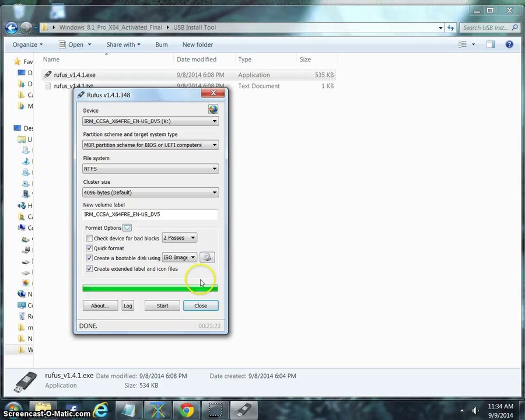Viewport: 525px width, 420px height.
Task: Click the Rufus language globe icon
Action: [x=213, y=109]
